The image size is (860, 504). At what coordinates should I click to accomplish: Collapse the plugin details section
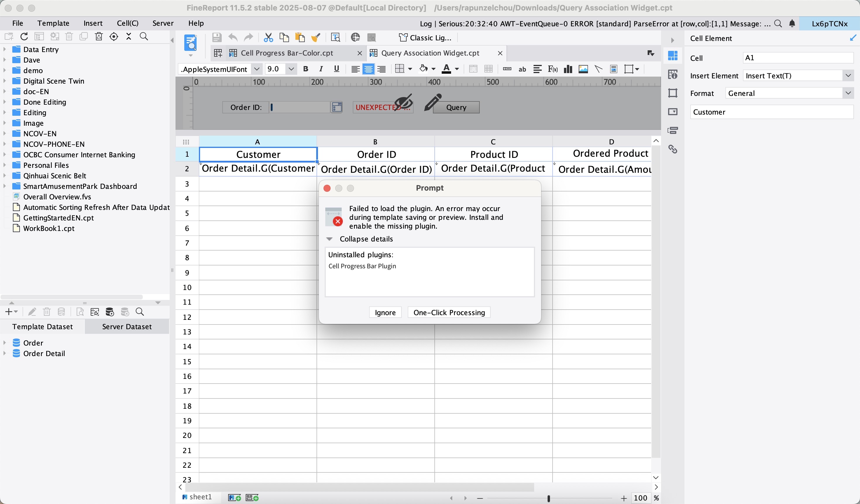[329, 239]
